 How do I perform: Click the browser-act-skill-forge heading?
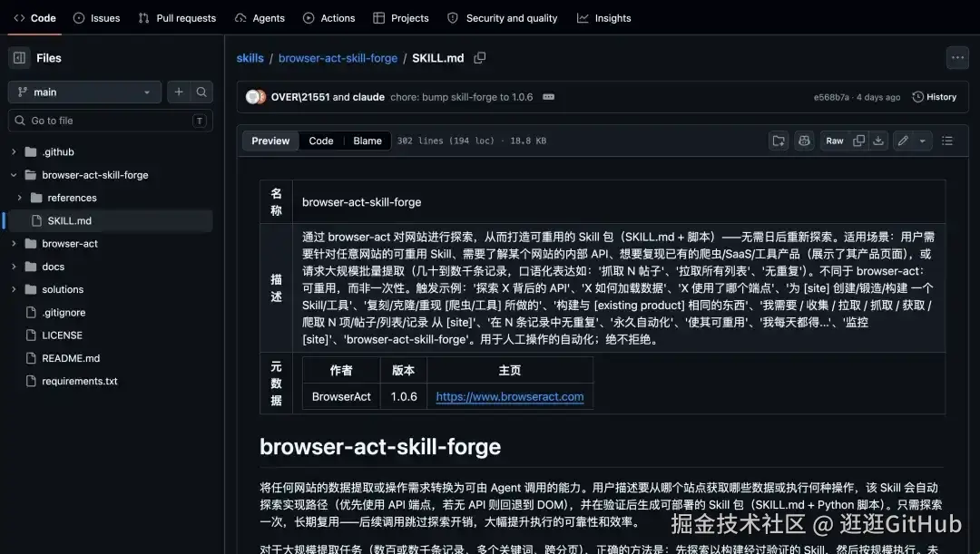pyautogui.click(x=380, y=447)
